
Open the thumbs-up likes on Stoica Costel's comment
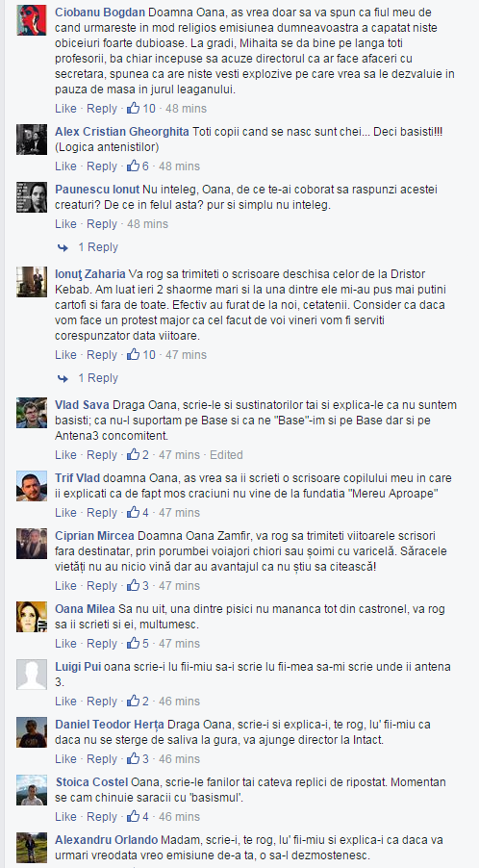coord(138,817)
